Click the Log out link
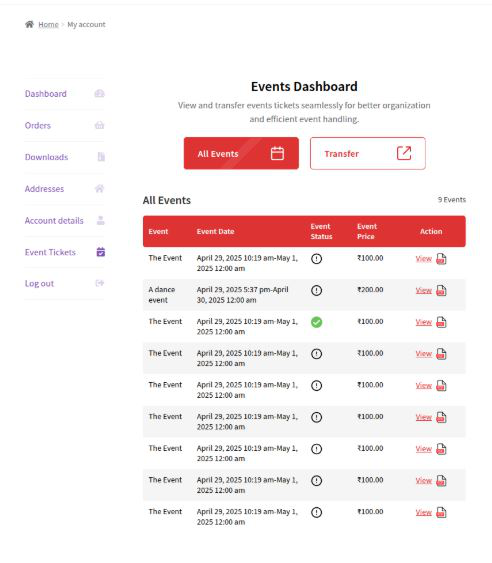The width and height of the screenshot is (492, 563). click(39, 284)
